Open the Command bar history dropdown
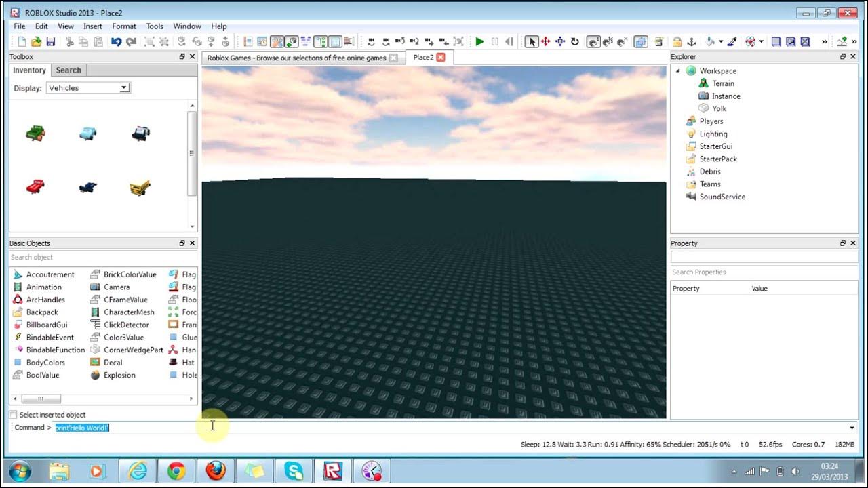This screenshot has width=868, height=488. (852, 428)
